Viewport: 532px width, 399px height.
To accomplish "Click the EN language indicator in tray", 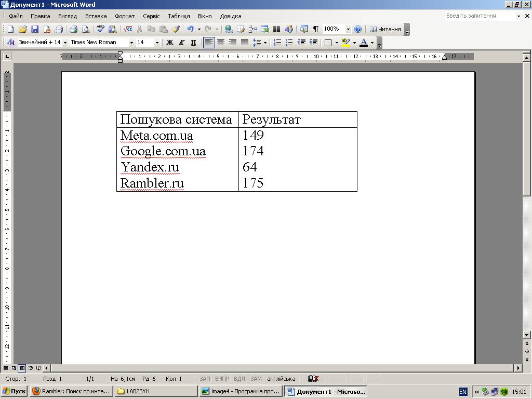I will pyautogui.click(x=463, y=392).
